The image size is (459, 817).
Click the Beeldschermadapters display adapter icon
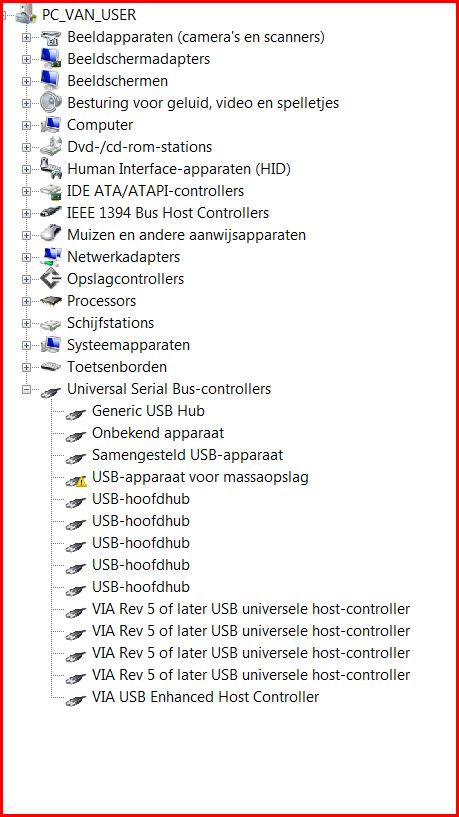point(51,59)
